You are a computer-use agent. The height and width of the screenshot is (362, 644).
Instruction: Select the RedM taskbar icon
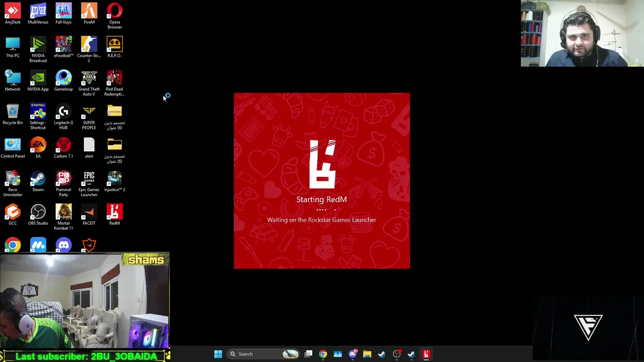point(426,354)
